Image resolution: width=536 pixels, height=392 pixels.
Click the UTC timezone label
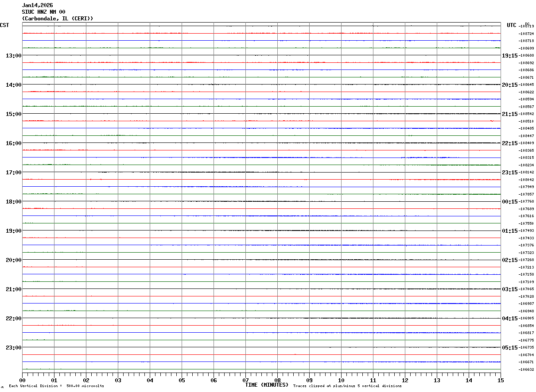(x=512, y=25)
